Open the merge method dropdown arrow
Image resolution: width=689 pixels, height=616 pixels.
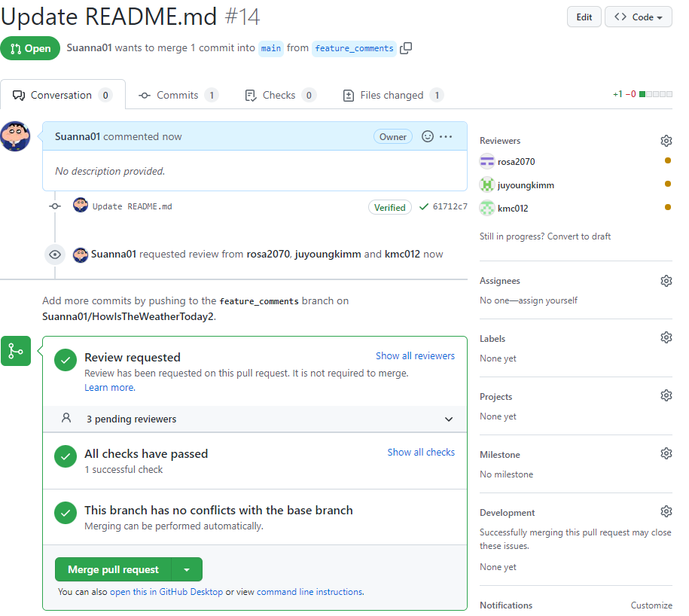pos(187,570)
